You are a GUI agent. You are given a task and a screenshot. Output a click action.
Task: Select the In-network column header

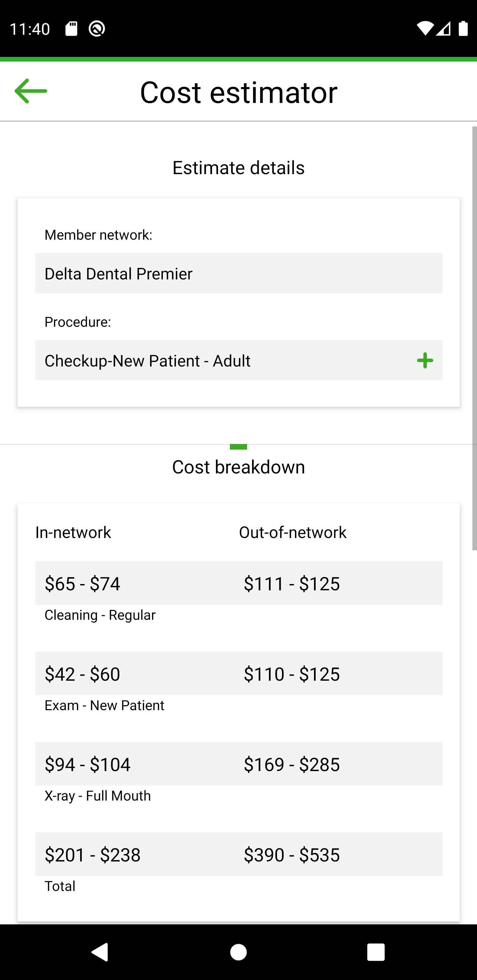[x=73, y=532]
